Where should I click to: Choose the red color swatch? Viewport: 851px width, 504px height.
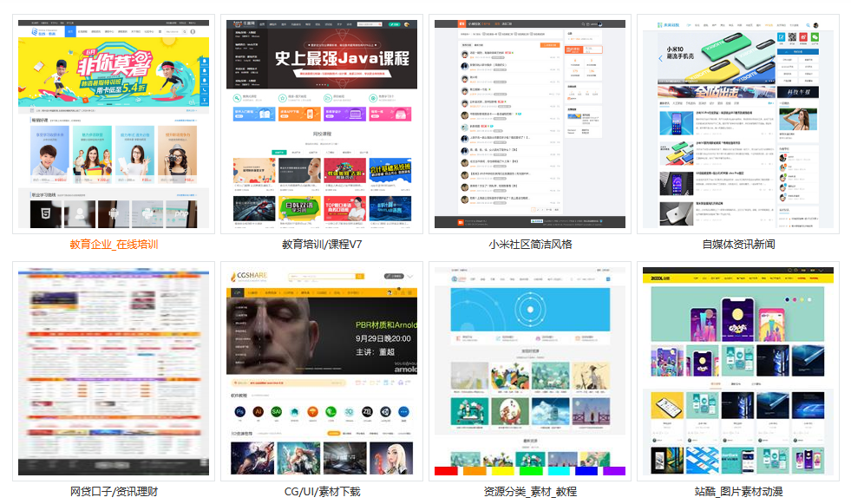pos(446,471)
